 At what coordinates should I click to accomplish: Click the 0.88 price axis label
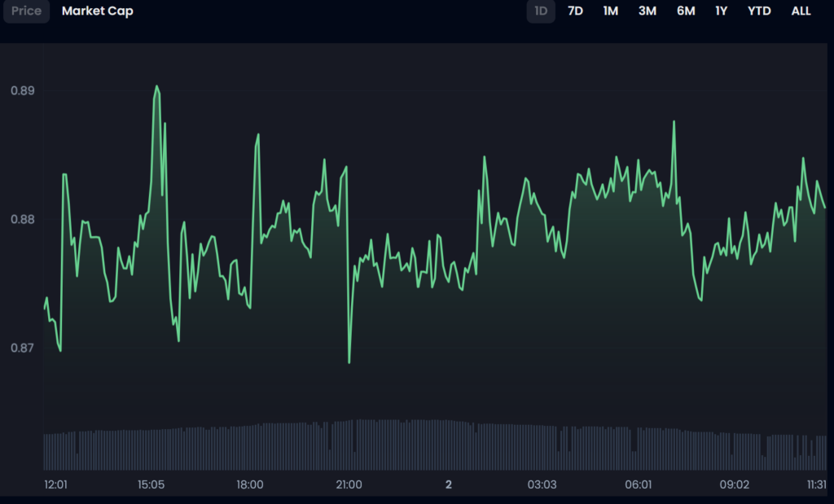point(23,219)
